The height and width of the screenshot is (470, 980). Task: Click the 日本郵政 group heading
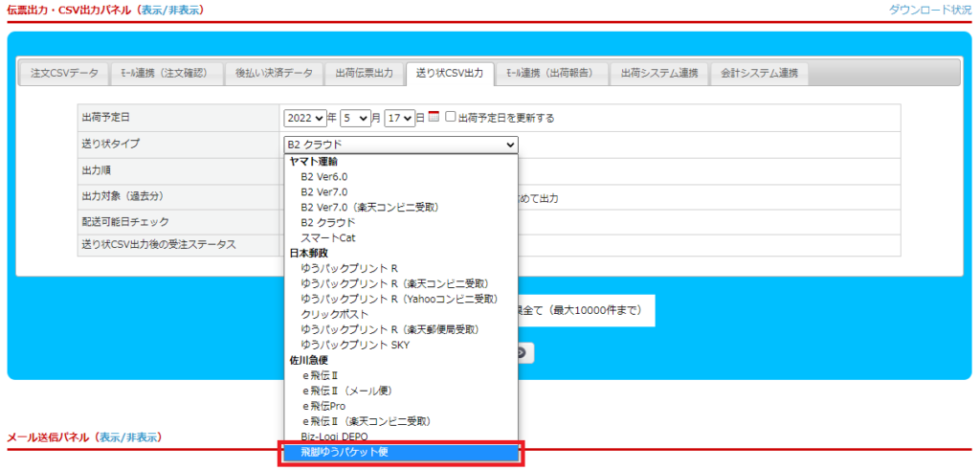tap(309, 253)
